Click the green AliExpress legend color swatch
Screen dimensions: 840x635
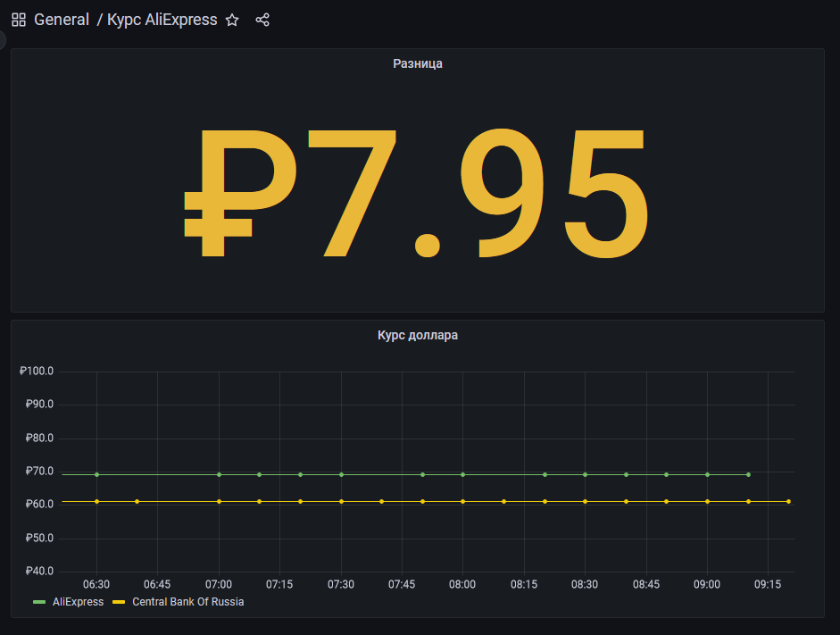click(39, 602)
